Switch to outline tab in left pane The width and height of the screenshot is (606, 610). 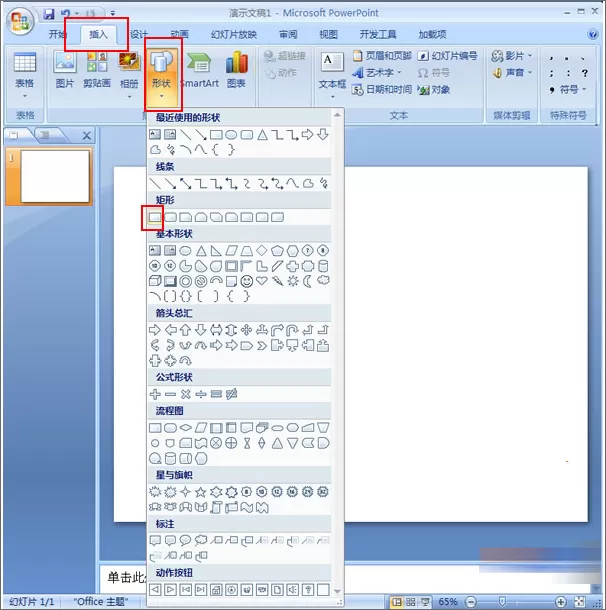(46, 135)
